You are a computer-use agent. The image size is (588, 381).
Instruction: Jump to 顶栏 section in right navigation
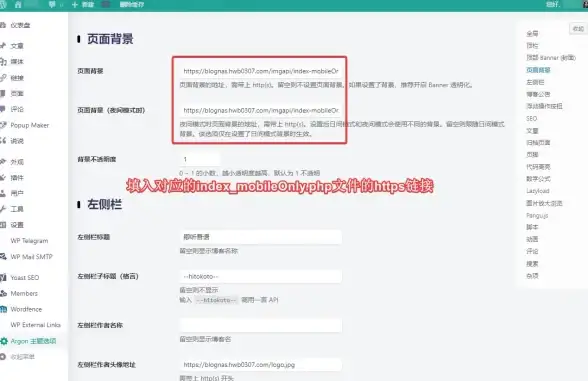click(x=532, y=45)
